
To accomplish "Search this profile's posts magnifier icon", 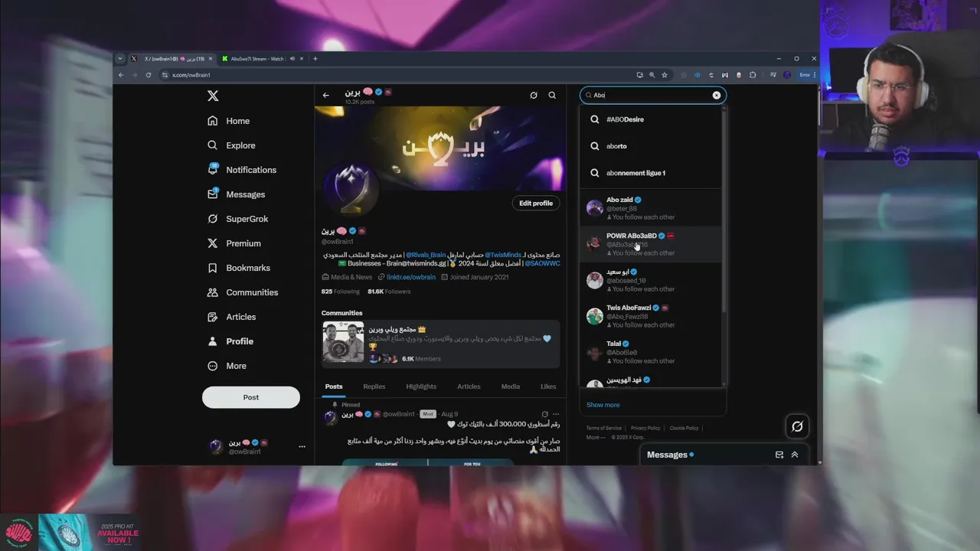I will (x=552, y=96).
